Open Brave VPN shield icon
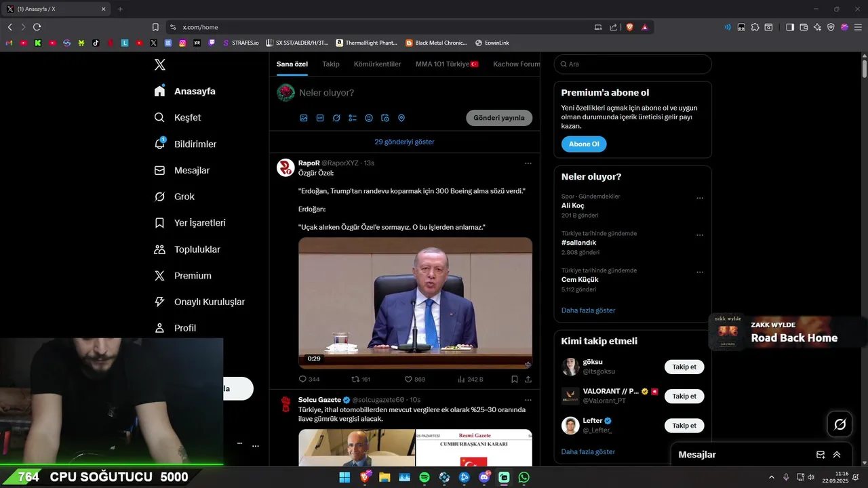Image resolution: width=868 pixels, height=488 pixels. 831,27
